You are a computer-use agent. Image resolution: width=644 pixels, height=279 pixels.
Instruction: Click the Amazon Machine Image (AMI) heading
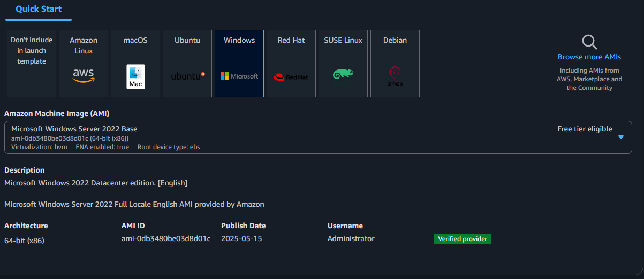click(x=57, y=113)
